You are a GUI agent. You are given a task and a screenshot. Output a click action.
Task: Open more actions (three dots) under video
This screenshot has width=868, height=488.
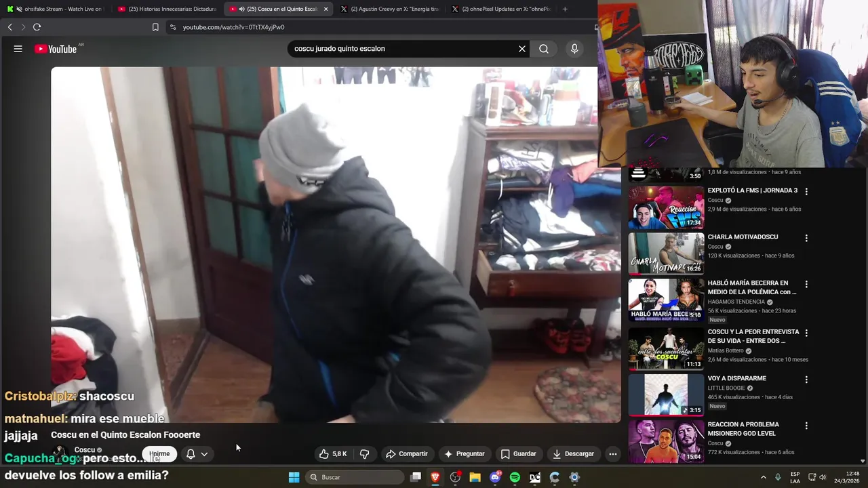612,454
